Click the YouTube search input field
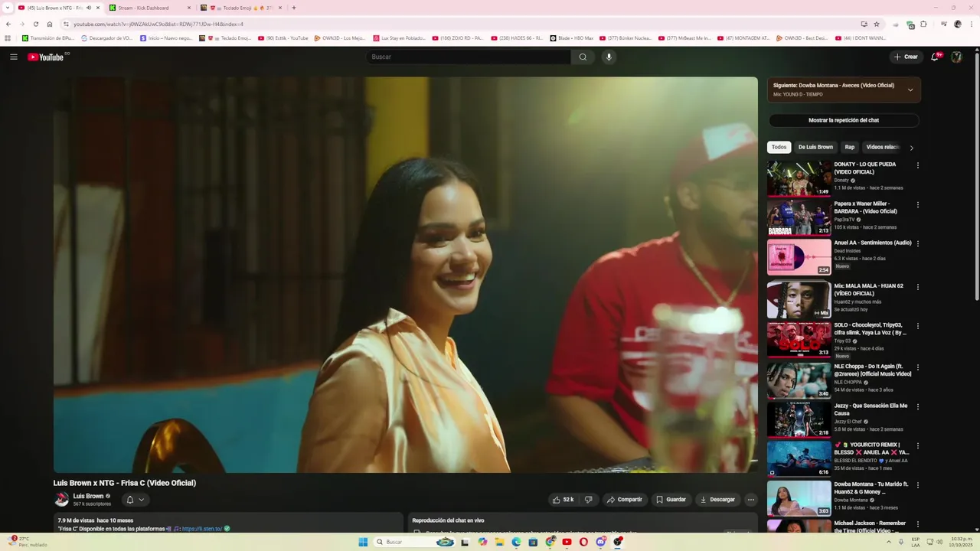Screen dimensions: 980x551 point(469,57)
